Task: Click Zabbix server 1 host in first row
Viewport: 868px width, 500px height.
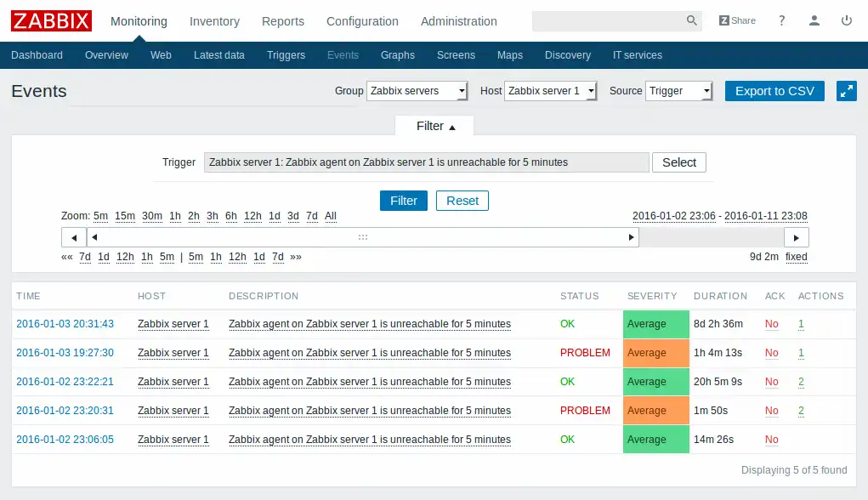Action: click(173, 324)
